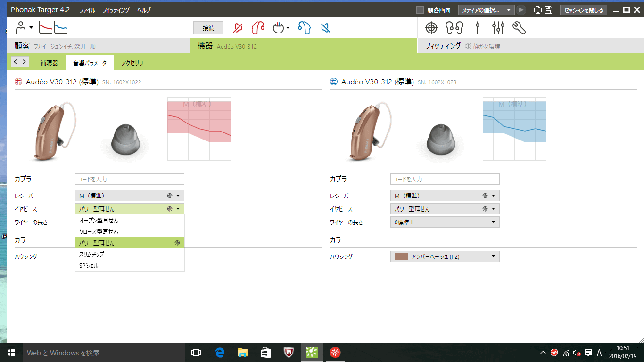Viewport: 644px width, 362px height.
Task: Open the client person icon menu
Action: pyautogui.click(x=24, y=28)
